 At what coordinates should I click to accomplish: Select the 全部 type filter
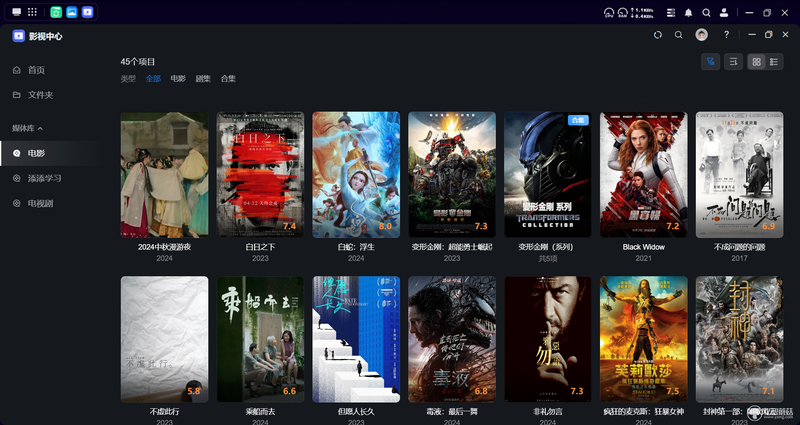153,79
